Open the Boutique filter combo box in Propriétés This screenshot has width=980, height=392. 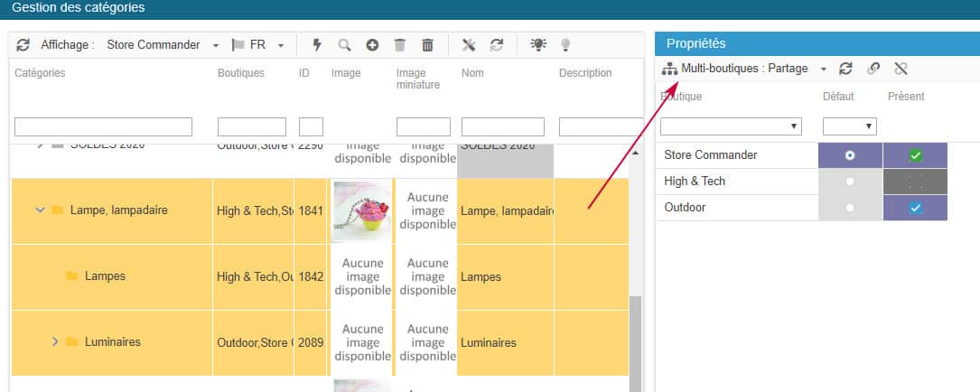tap(731, 126)
